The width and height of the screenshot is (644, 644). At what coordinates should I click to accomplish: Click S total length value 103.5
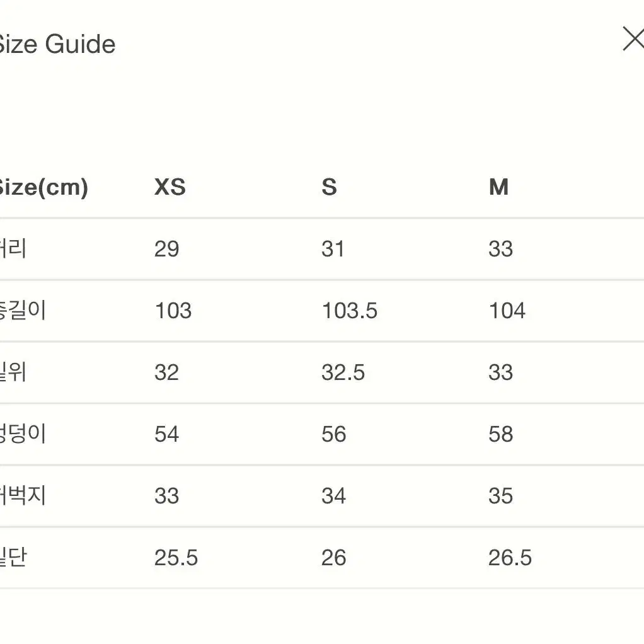click(349, 311)
